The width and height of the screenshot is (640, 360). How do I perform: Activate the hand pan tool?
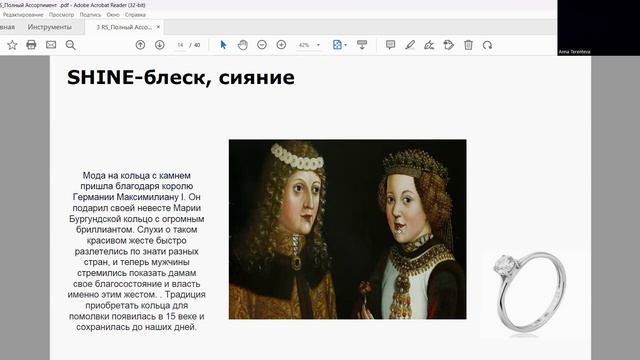(x=242, y=45)
